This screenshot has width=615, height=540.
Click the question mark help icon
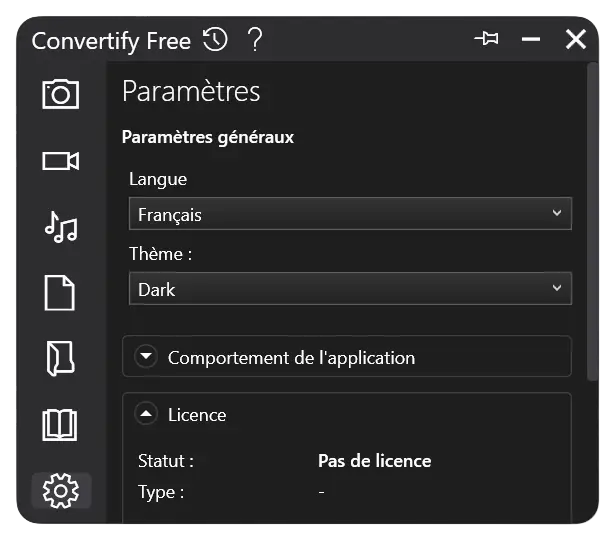tap(255, 40)
